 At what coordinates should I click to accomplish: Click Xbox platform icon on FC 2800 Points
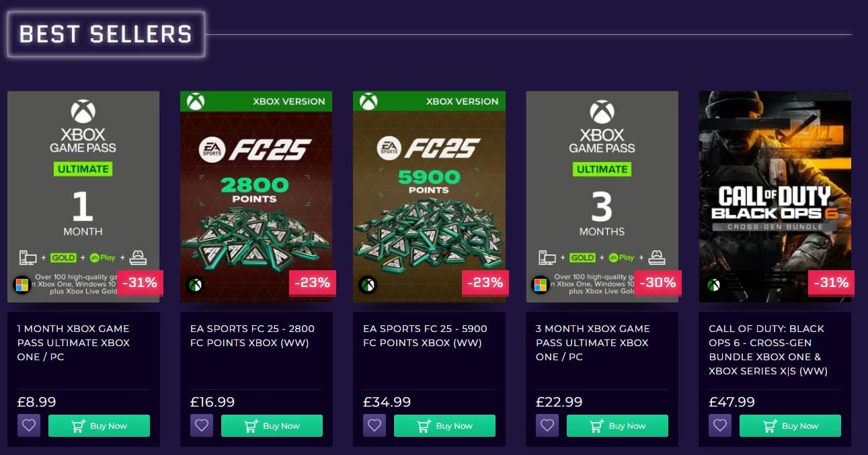pyautogui.click(x=195, y=285)
